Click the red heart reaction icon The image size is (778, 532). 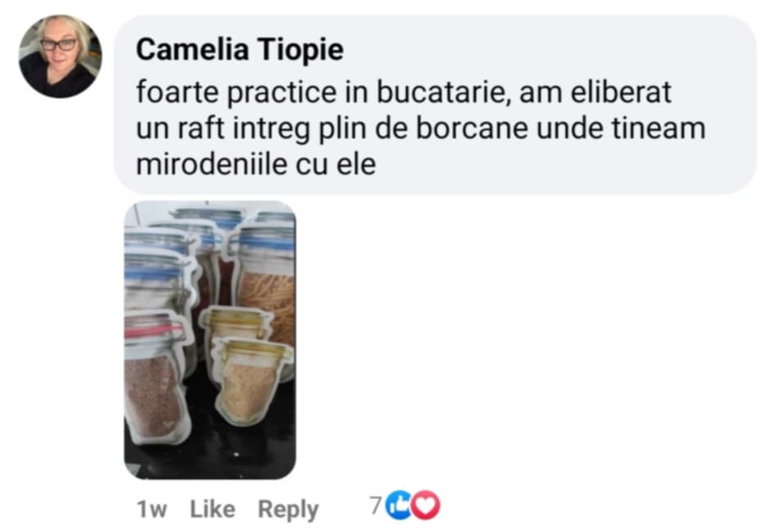click(x=426, y=505)
